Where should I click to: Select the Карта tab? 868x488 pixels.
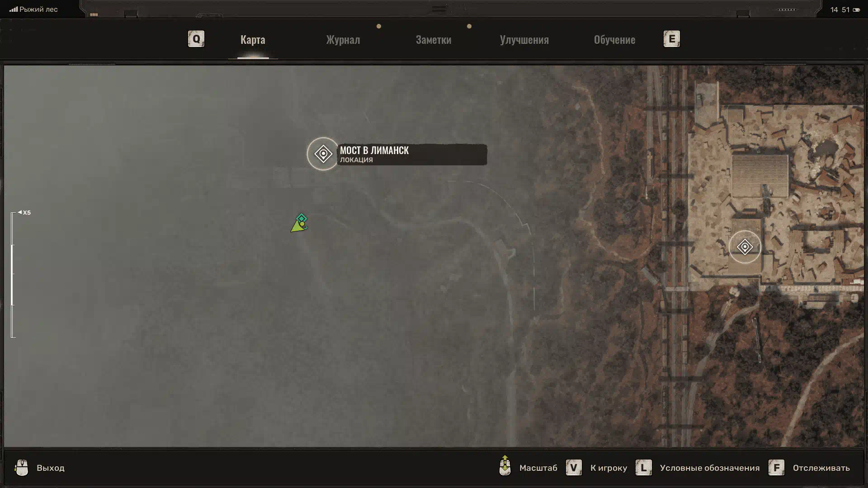[x=253, y=40]
